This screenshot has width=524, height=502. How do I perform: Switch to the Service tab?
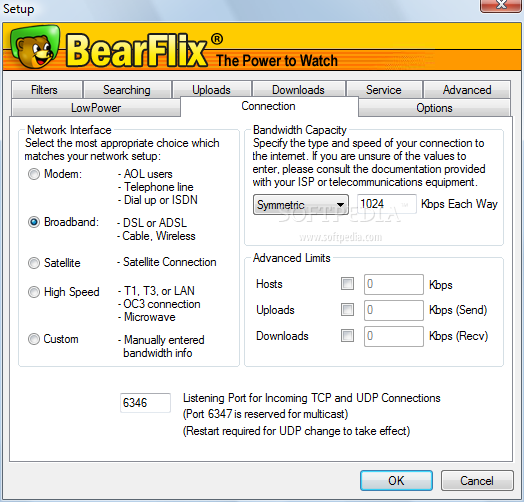click(384, 90)
